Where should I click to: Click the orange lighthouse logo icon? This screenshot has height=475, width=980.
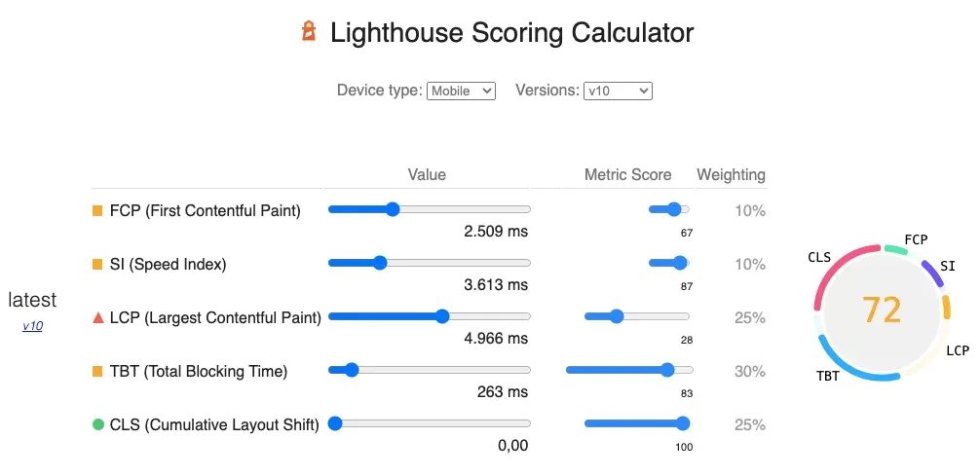tap(309, 32)
